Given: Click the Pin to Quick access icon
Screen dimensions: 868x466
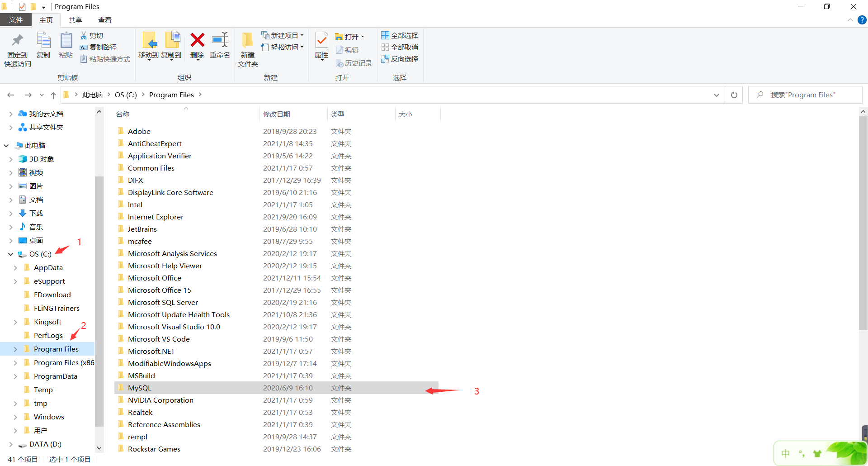Looking at the screenshot, I should pyautogui.click(x=18, y=41).
